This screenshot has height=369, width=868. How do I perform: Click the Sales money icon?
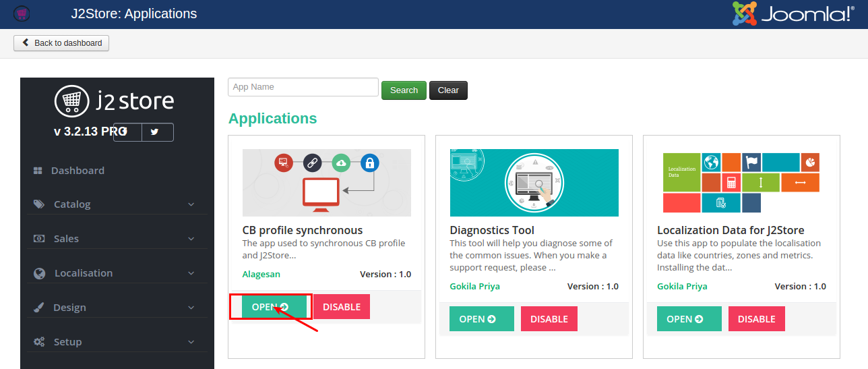click(39, 239)
